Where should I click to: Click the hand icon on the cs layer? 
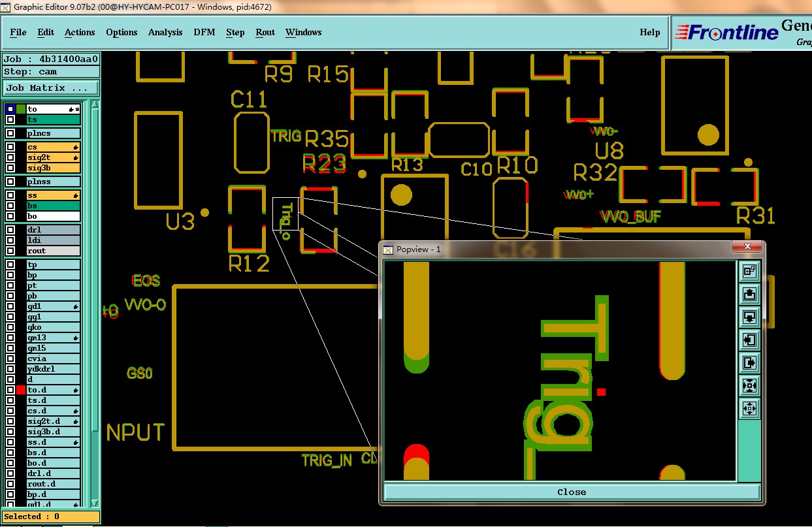tap(76, 148)
